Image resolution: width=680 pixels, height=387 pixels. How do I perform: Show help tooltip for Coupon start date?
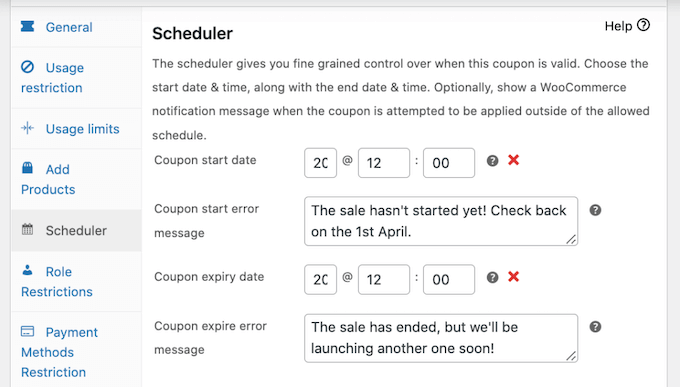pos(492,161)
